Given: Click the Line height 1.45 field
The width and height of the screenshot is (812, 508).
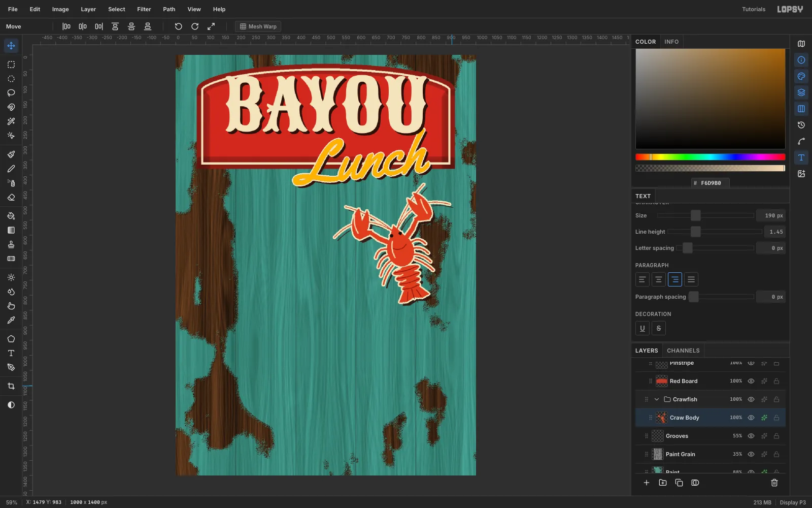Looking at the screenshot, I should (775, 232).
